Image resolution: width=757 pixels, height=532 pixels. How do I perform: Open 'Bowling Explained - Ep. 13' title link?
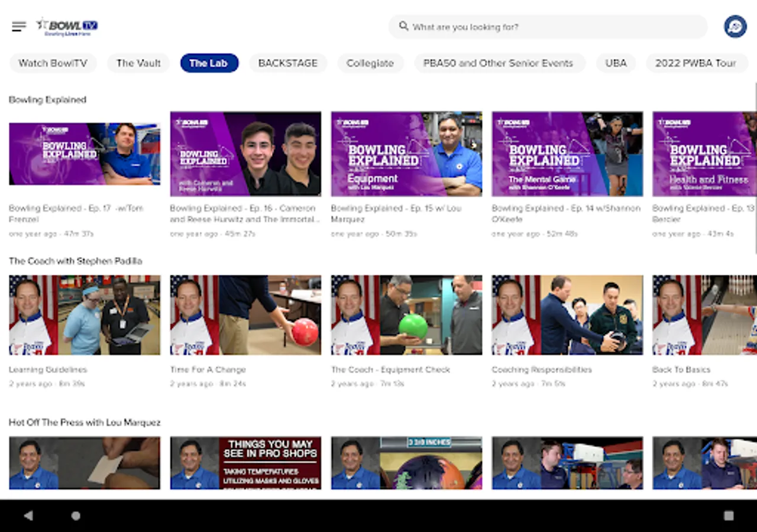click(703, 213)
